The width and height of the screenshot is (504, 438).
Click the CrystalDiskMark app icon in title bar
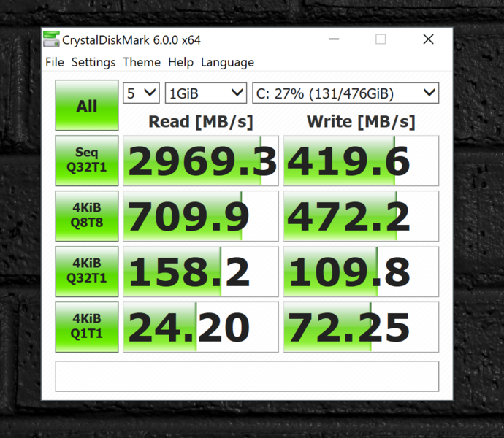click(x=51, y=39)
